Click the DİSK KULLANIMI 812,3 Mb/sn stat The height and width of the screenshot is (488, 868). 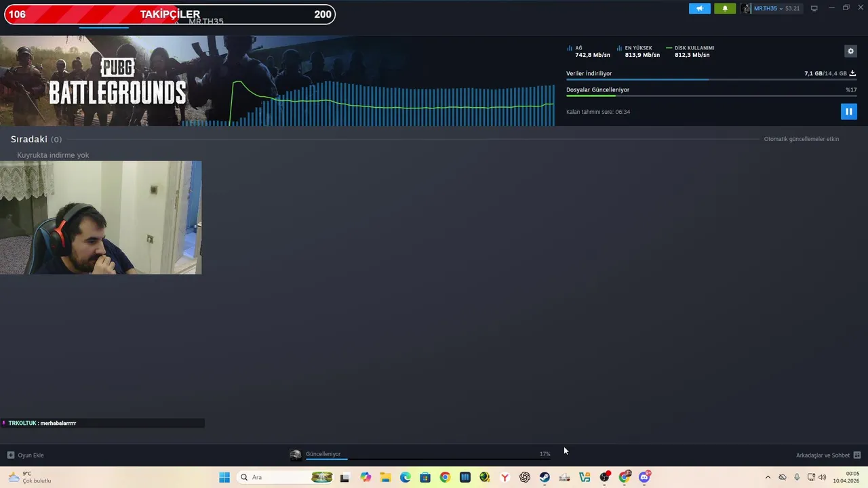coord(690,52)
